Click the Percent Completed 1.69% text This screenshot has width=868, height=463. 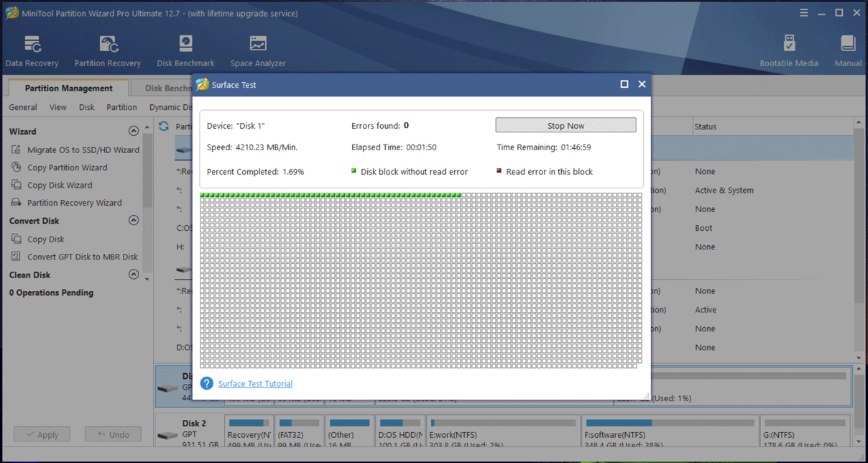tap(255, 172)
